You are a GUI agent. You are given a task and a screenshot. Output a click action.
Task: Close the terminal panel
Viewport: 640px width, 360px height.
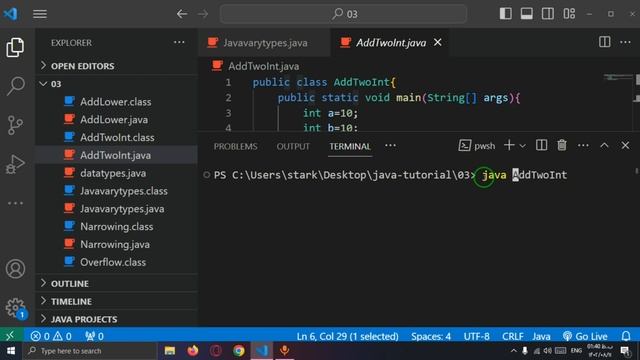(625, 145)
